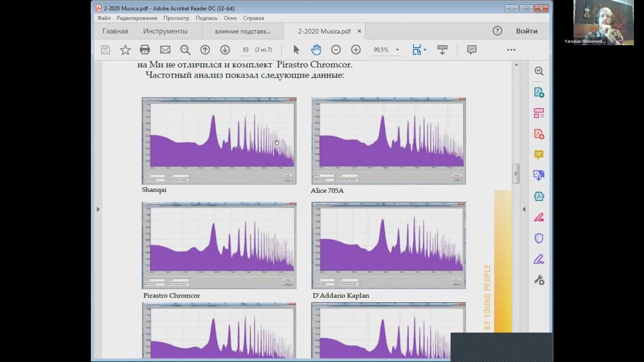Open the Справка menu

(x=254, y=18)
